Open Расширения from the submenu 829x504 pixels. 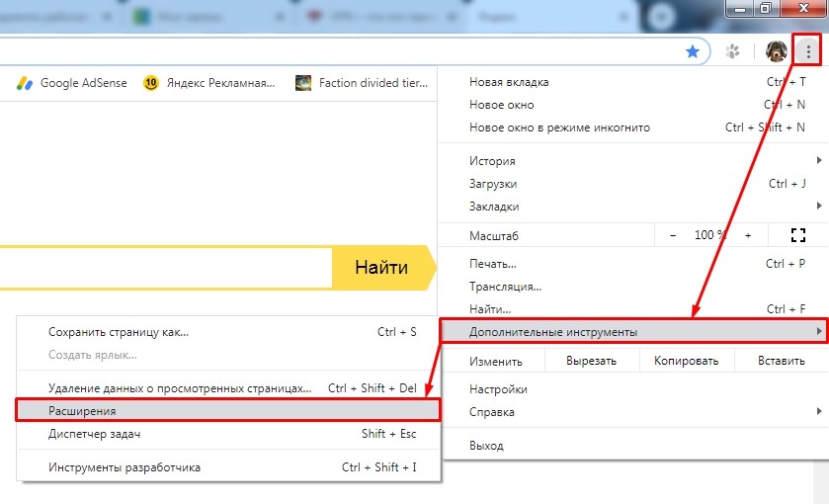coord(228,410)
